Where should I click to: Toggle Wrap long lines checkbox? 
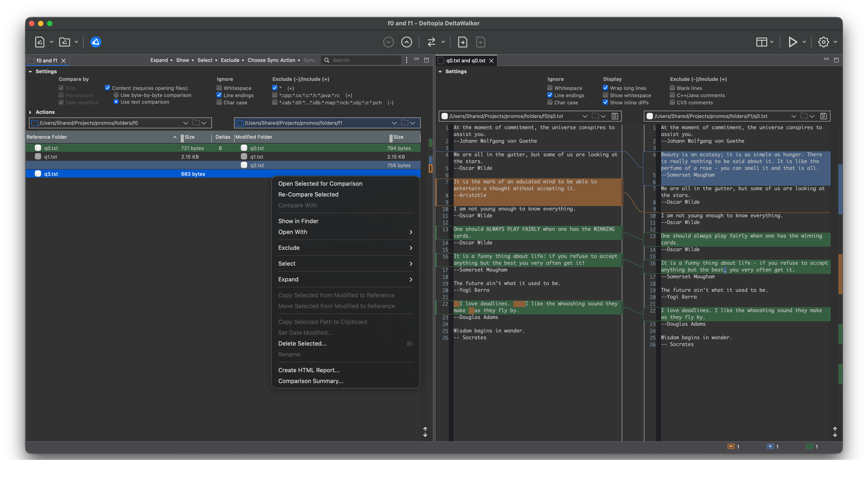pos(606,87)
